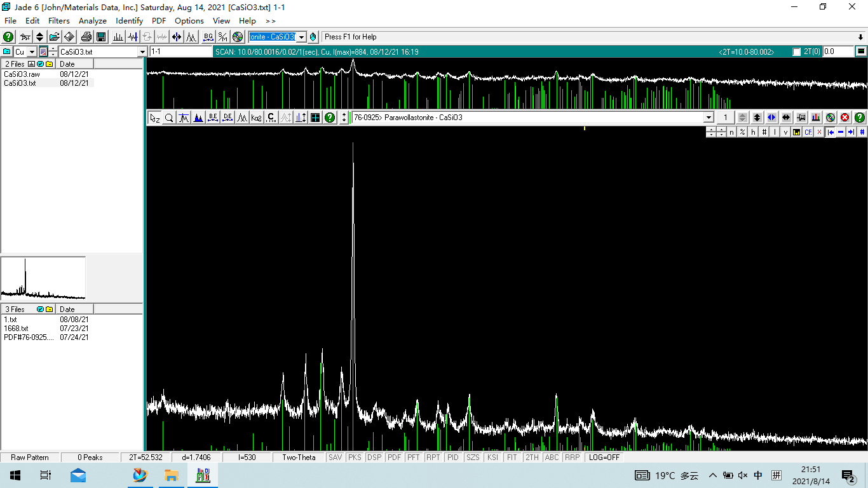Click the spinner beside the CaSiO3.txt field
This screenshot has height=488, width=868.
(53, 51)
